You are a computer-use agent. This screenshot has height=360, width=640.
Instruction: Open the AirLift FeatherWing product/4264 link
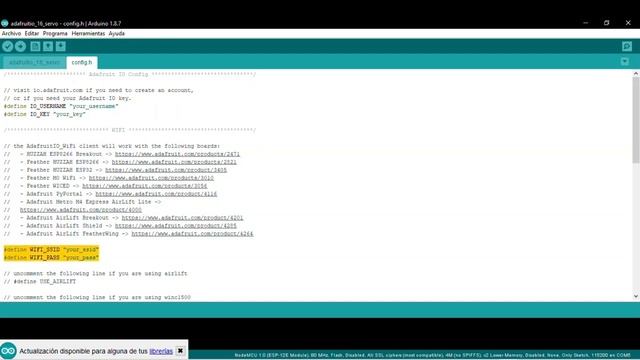[x=192, y=234]
